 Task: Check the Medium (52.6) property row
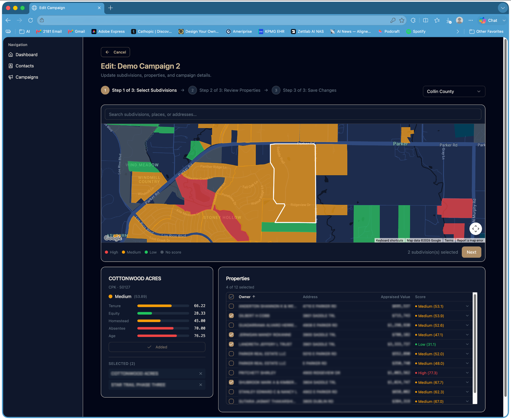(231, 325)
